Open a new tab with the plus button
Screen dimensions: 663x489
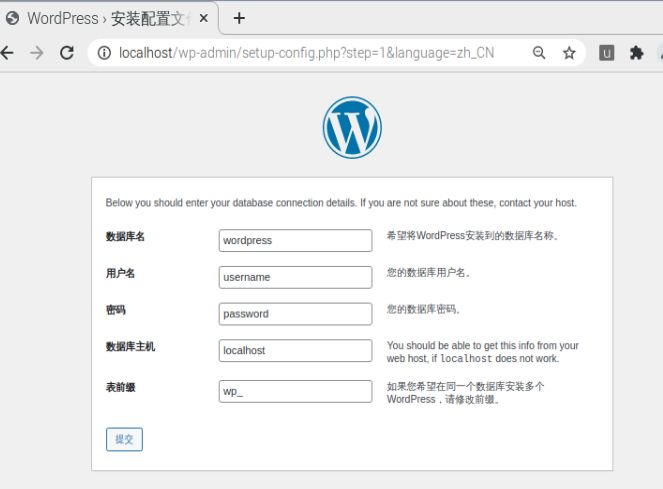tap(239, 18)
